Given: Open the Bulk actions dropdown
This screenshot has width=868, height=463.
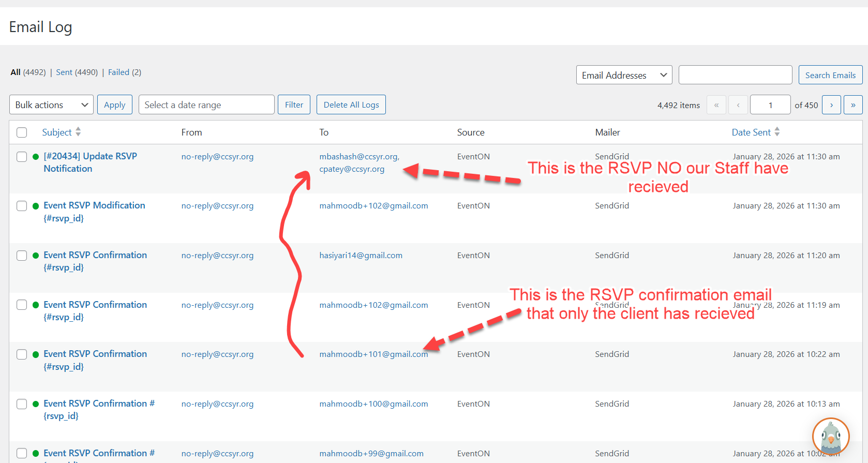Looking at the screenshot, I should pyautogui.click(x=51, y=105).
